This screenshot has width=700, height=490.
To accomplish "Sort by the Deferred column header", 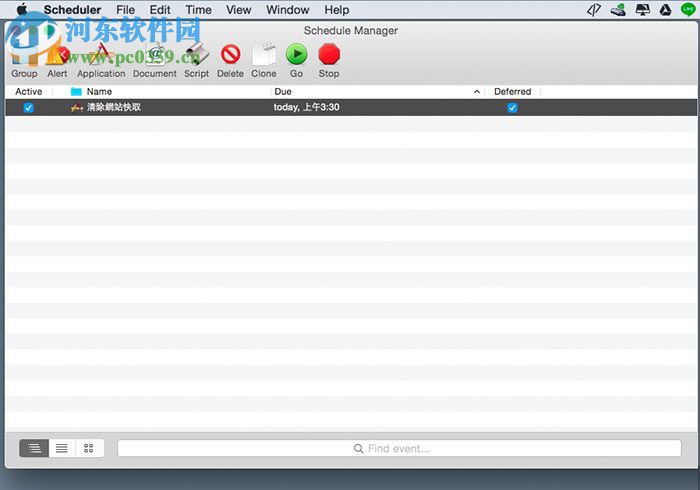I will coord(512,91).
